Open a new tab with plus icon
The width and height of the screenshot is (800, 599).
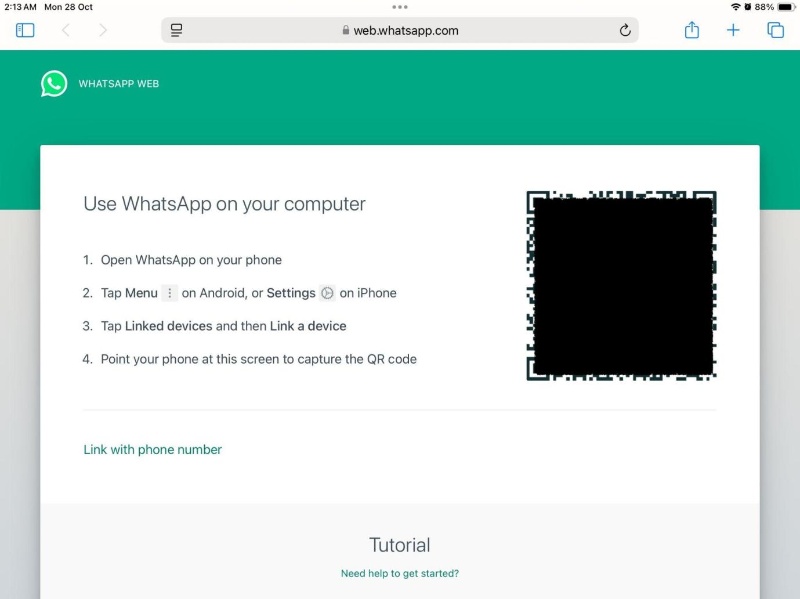coord(733,31)
